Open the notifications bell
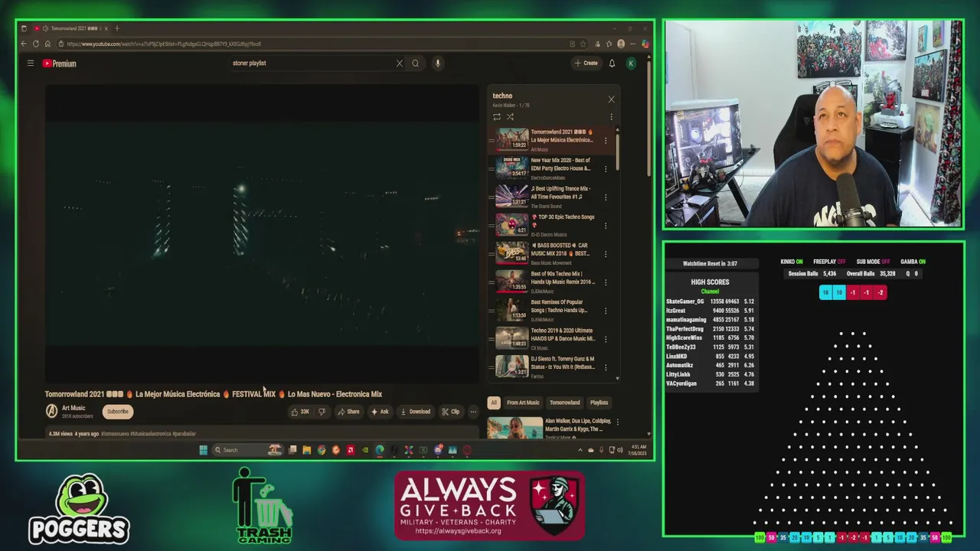 point(612,64)
